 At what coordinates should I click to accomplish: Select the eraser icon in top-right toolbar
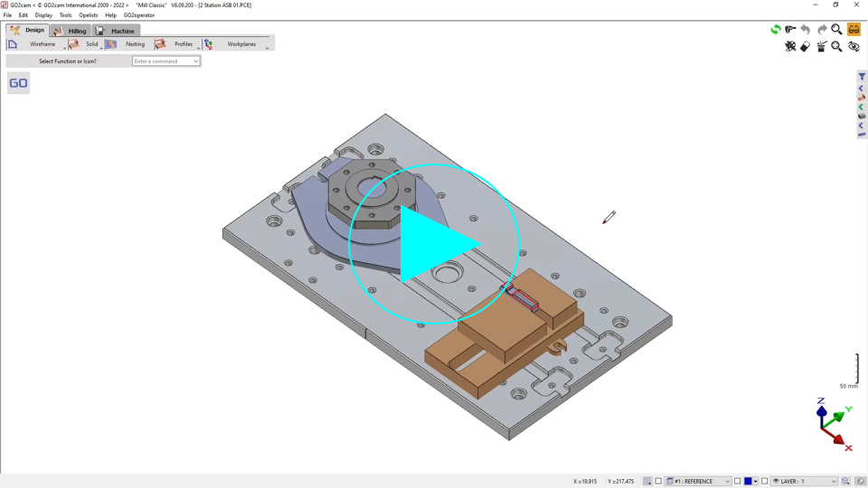point(806,46)
